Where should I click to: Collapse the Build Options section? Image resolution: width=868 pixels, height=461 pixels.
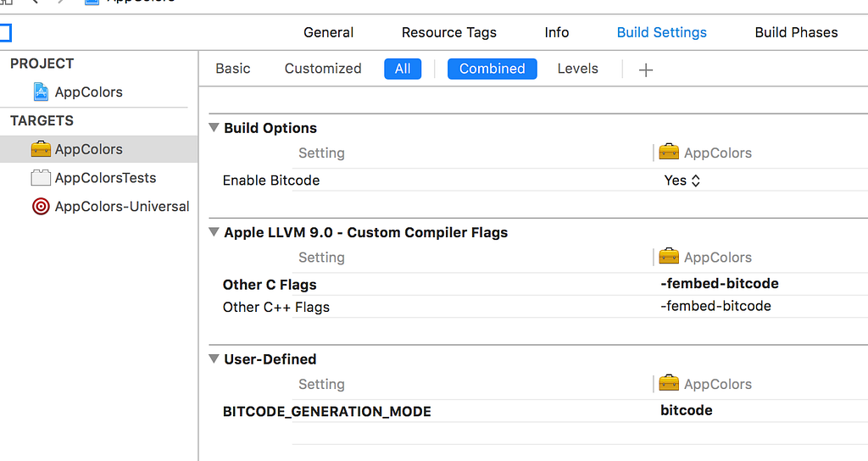[214, 128]
